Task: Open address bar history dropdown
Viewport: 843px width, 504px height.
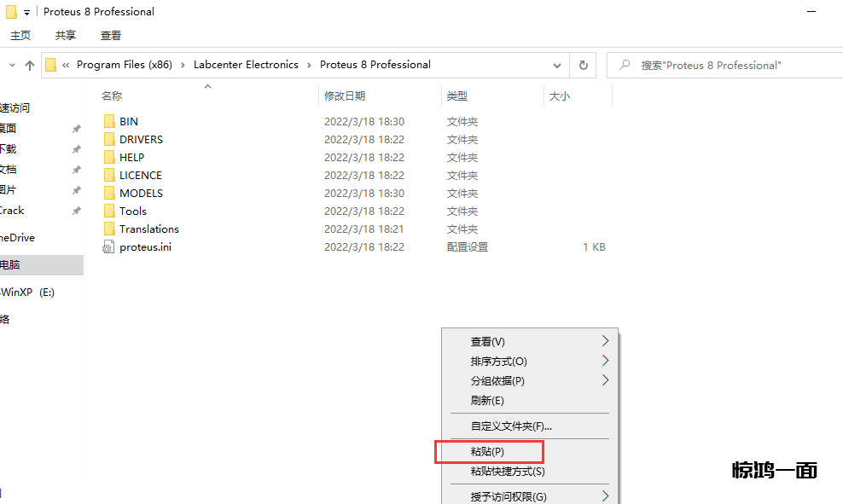Action: 557,65
